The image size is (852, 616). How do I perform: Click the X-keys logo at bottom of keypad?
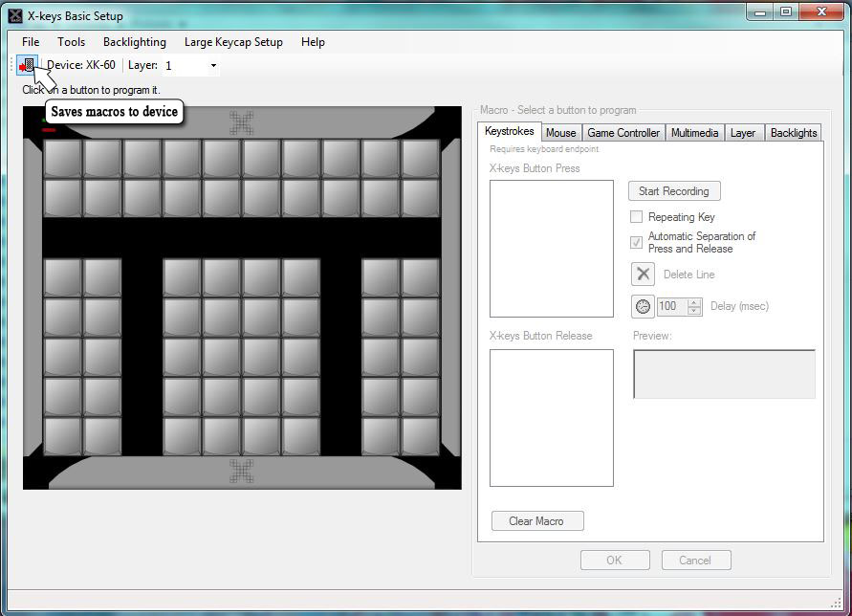pyautogui.click(x=242, y=471)
